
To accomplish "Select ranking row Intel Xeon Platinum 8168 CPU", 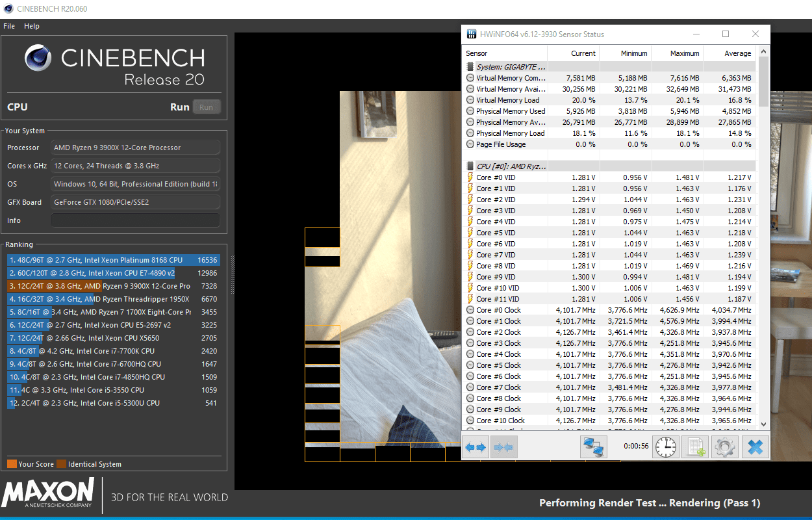I will (114, 260).
